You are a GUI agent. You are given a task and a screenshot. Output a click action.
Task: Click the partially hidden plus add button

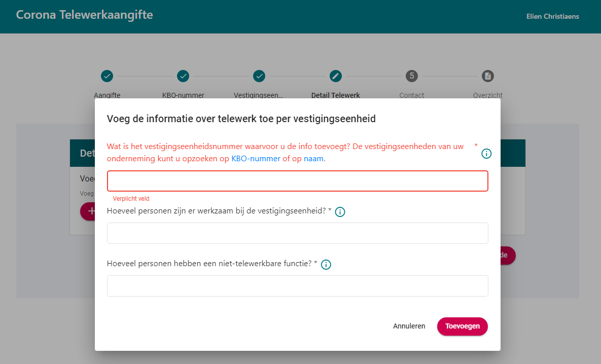(88, 211)
